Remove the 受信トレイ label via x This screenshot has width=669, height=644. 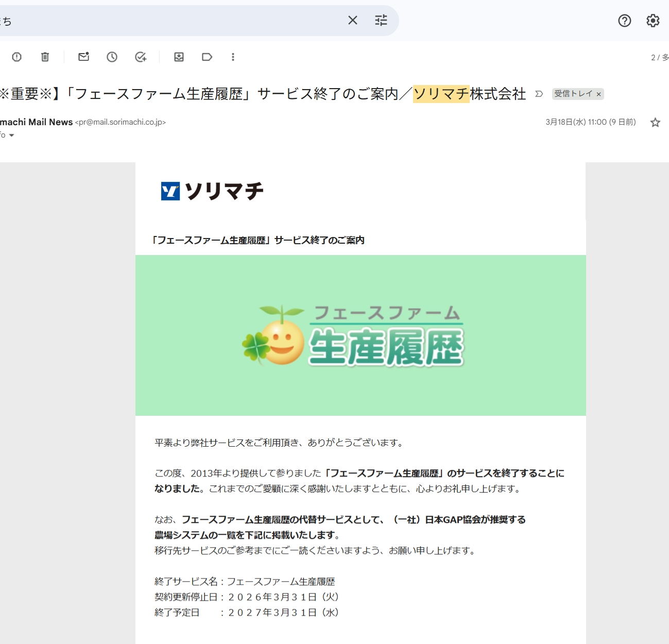598,94
